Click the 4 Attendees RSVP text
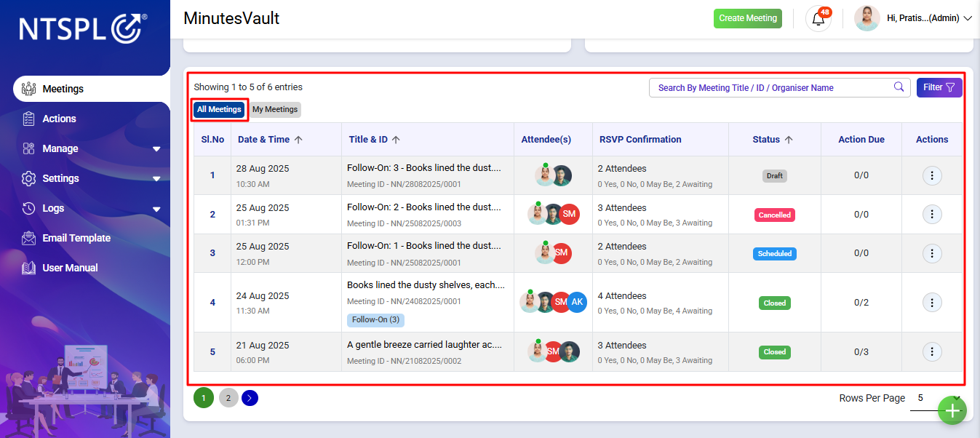Viewport: 980px width, 438px height. (x=622, y=296)
